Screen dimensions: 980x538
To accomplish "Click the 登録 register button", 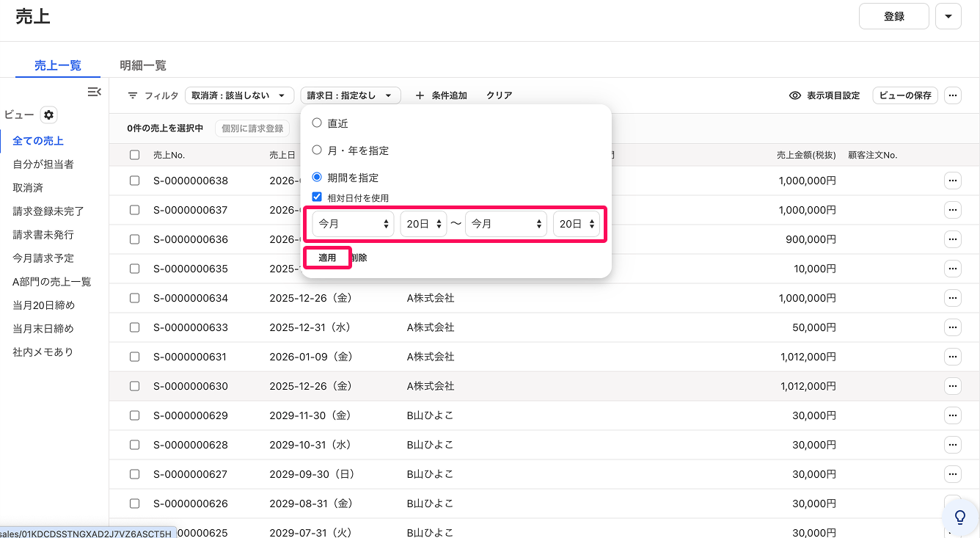I will pos(894,16).
